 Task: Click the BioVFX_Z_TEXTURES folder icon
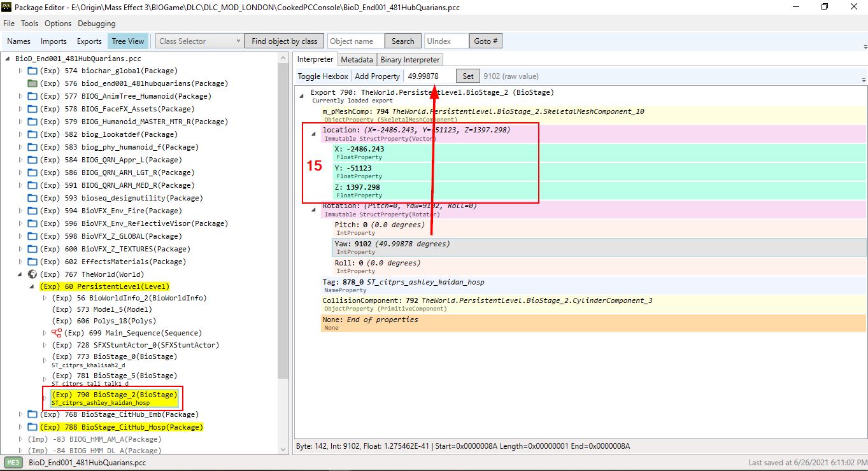tap(32, 249)
